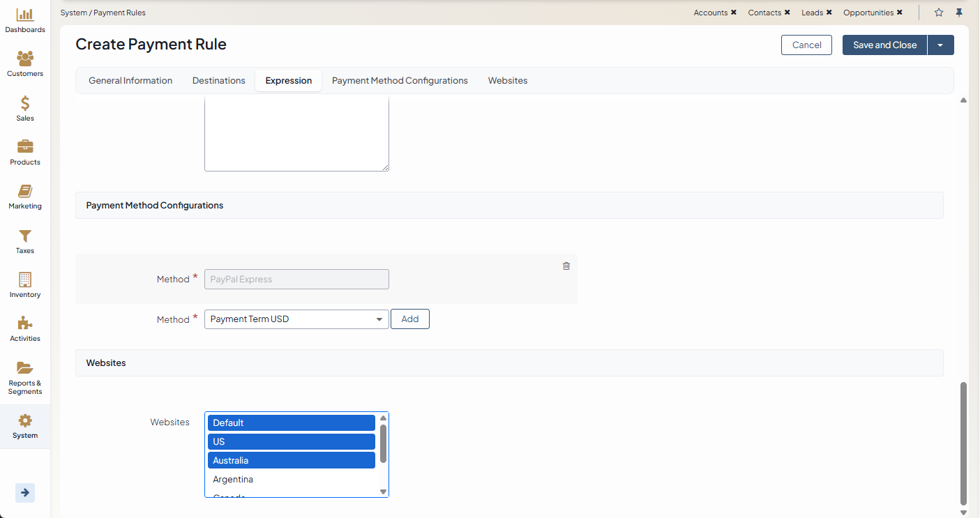Switch to the Destinations tab
The image size is (980, 518).
pyautogui.click(x=219, y=81)
